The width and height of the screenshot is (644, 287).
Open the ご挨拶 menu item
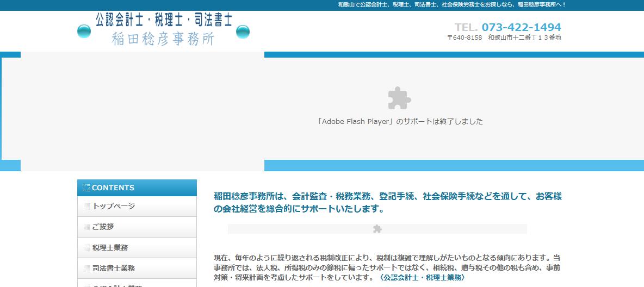(x=137, y=227)
